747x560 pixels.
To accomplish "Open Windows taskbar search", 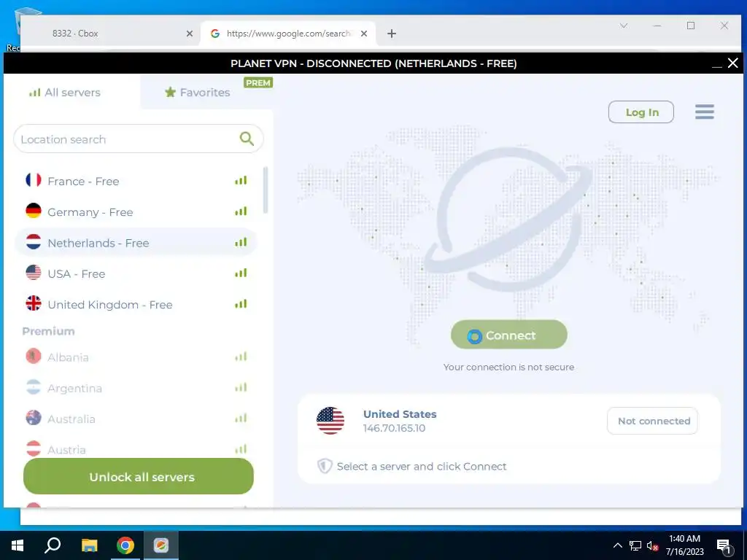I will pyautogui.click(x=53, y=545).
